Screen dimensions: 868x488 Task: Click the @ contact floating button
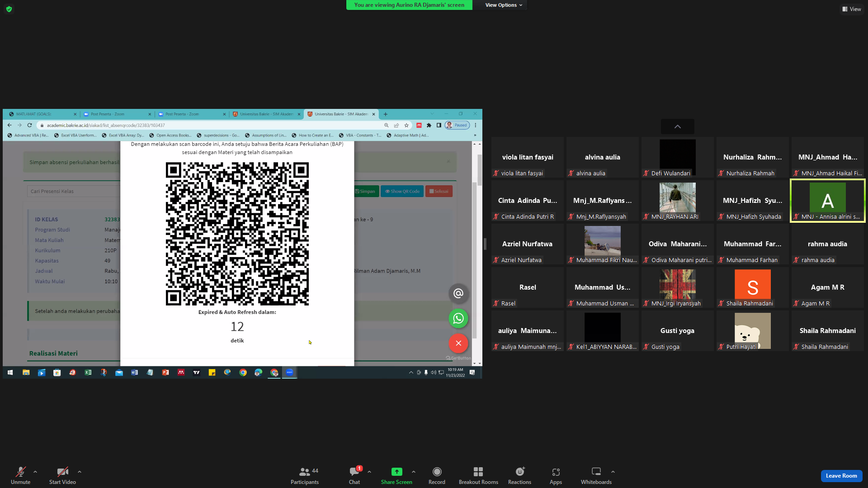click(x=458, y=294)
